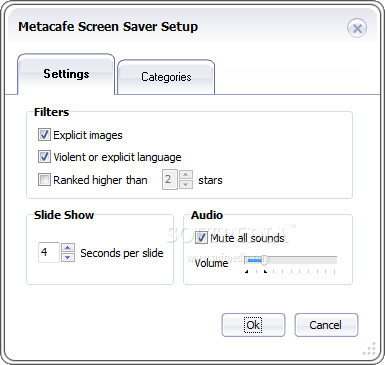Viewport: 385px width, 365px height.
Task: Click the dialog resize grip corner
Action: tap(369, 349)
